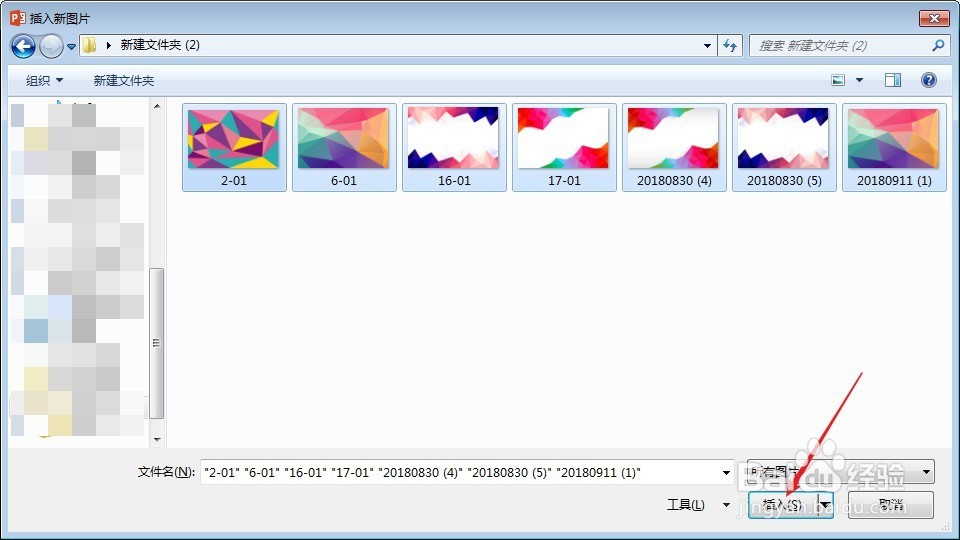Image resolution: width=960 pixels, height=540 pixels.
Task: Click the folder icon in address bar
Action: [x=89, y=45]
